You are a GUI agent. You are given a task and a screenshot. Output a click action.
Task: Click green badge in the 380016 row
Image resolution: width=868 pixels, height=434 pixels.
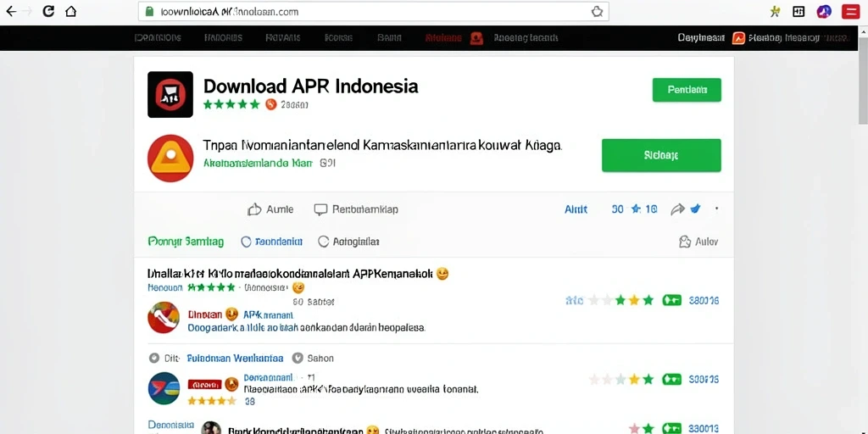[x=672, y=301]
